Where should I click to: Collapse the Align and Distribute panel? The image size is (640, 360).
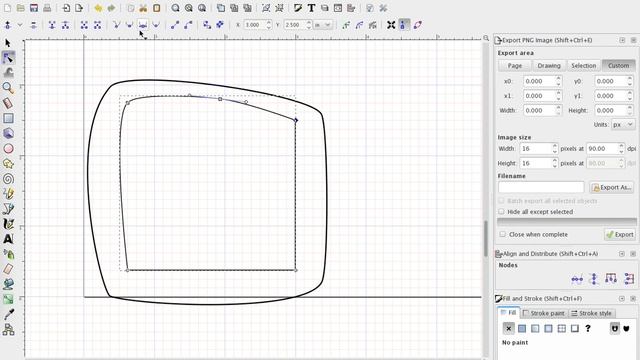point(622,253)
